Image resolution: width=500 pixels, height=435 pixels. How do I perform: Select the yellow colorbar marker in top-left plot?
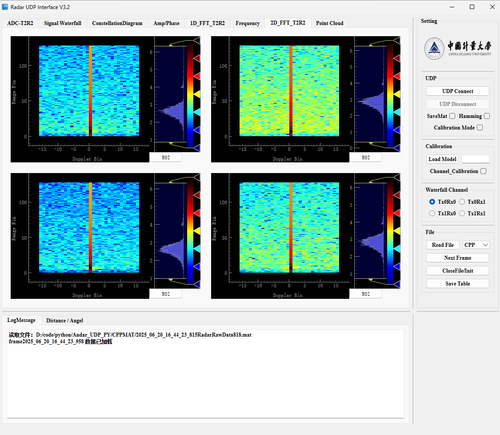coord(197,94)
